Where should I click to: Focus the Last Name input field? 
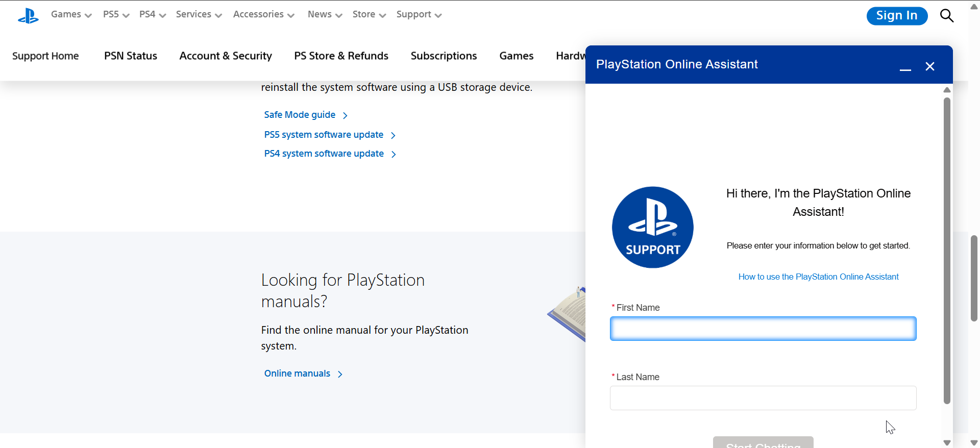click(x=763, y=398)
